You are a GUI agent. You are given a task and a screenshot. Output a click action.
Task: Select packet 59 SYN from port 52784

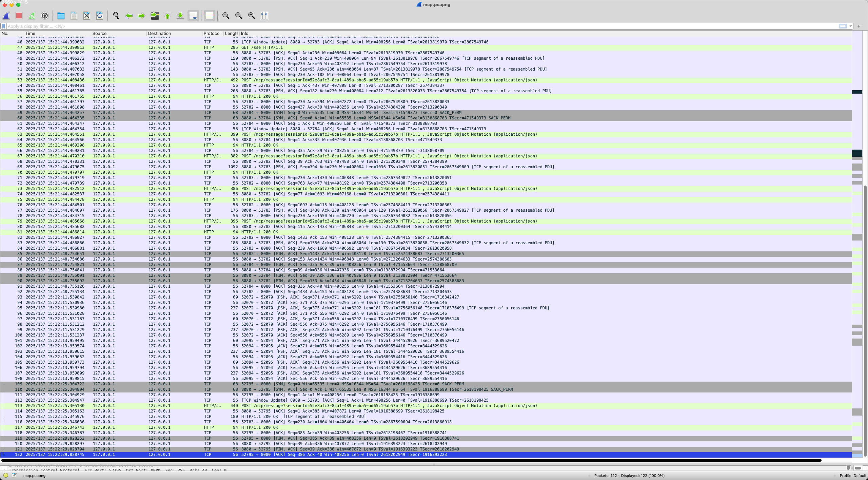(x=426, y=113)
